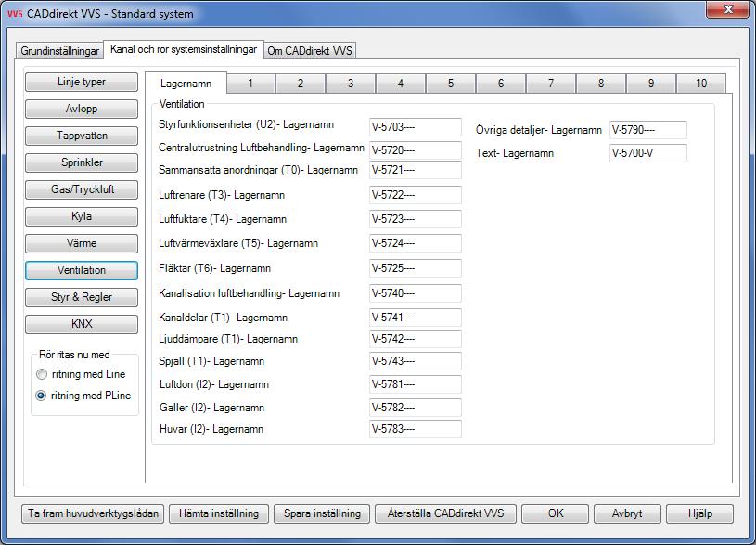Cancel with the Avbryt button
Image resolution: width=756 pixels, height=545 pixels.
pos(627,513)
